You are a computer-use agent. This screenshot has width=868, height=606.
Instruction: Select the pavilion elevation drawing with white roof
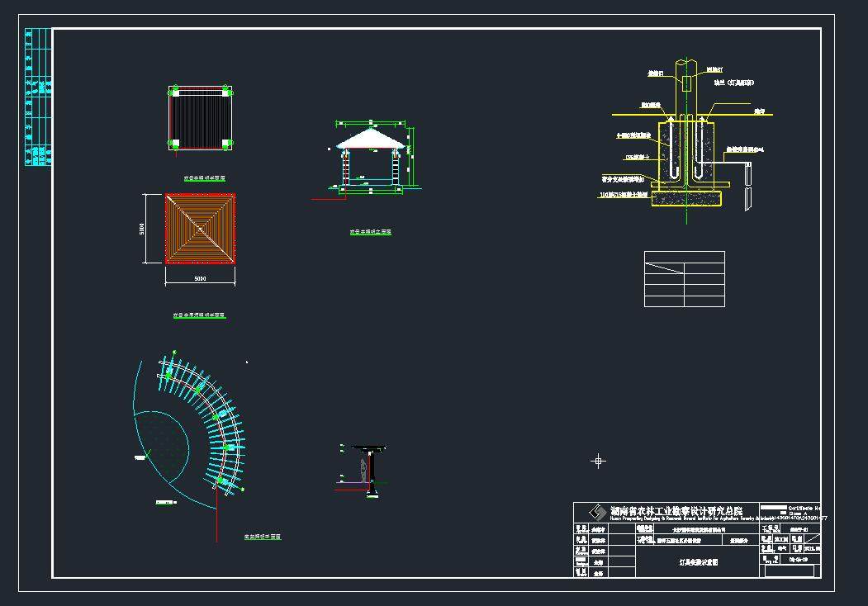pos(371,161)
